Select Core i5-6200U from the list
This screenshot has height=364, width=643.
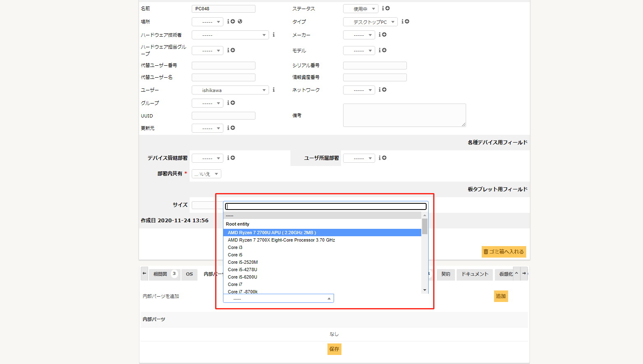point(242,277)
